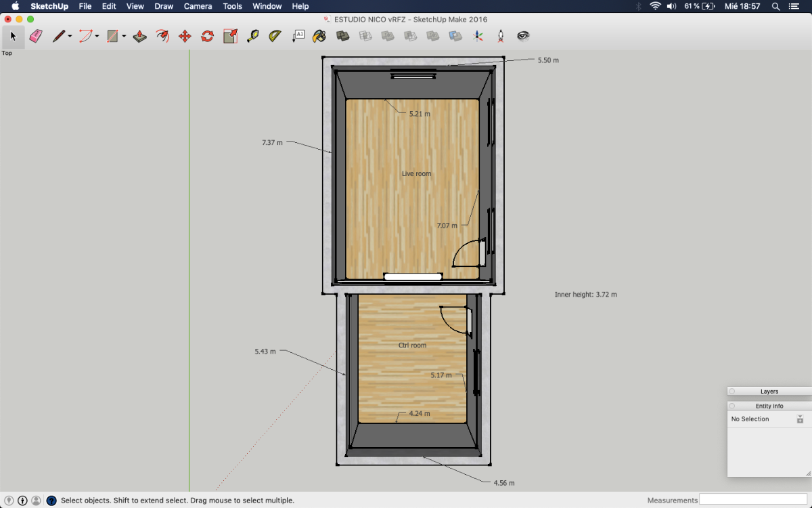Select the Eraser tool
Screen dimensions: 812x508
pos(36,36)
